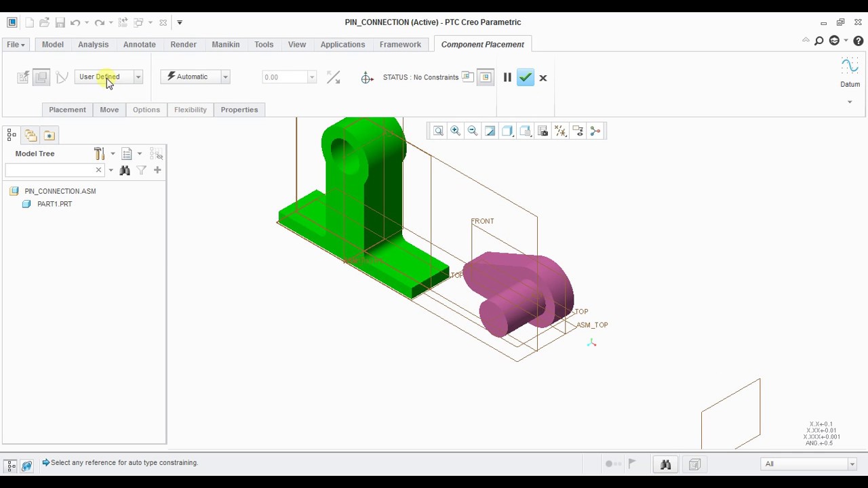The image size is (868, 488).
Task: Open the User Defined connection type dropdown
Action: [138, 77]
